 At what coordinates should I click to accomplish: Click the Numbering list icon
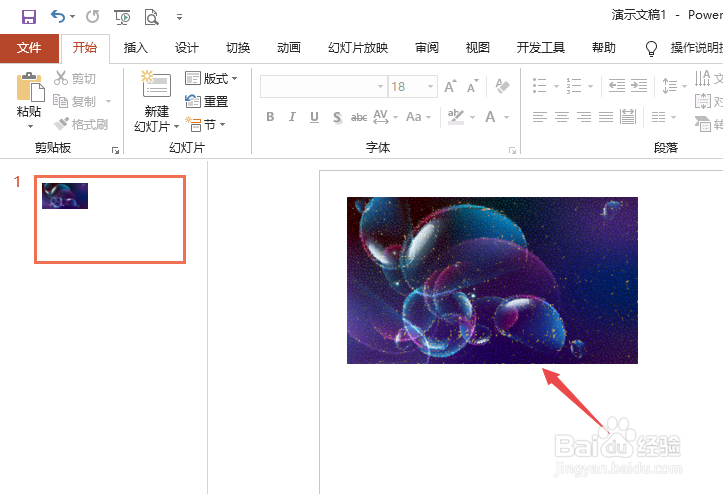(574, 86)
